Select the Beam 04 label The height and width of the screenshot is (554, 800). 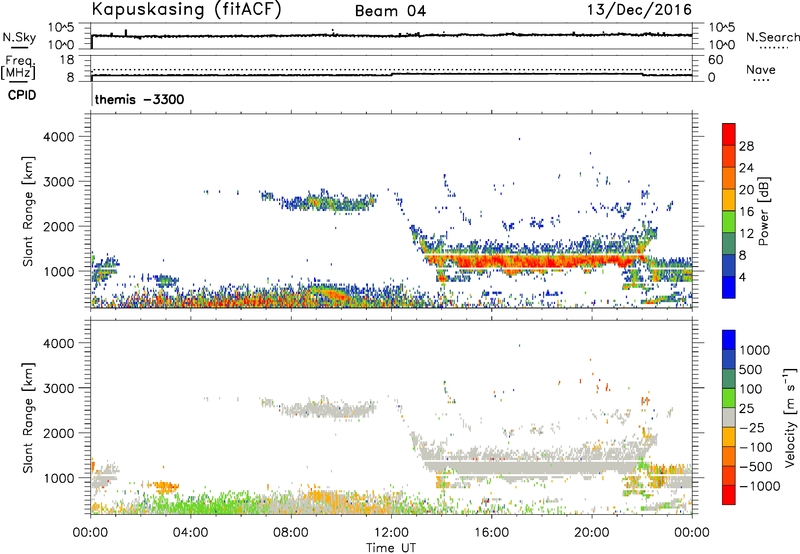[x=390, y=11]
